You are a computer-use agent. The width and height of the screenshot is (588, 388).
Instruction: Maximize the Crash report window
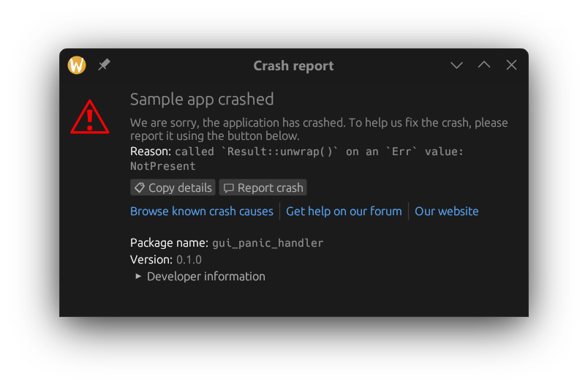483,65
